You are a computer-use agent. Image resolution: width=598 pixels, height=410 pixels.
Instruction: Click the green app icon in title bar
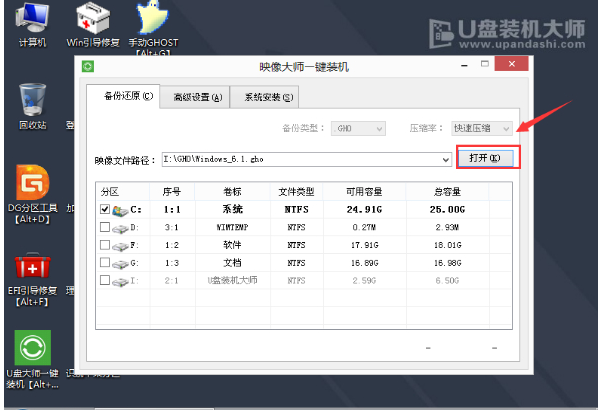click(x=88, y=67)
